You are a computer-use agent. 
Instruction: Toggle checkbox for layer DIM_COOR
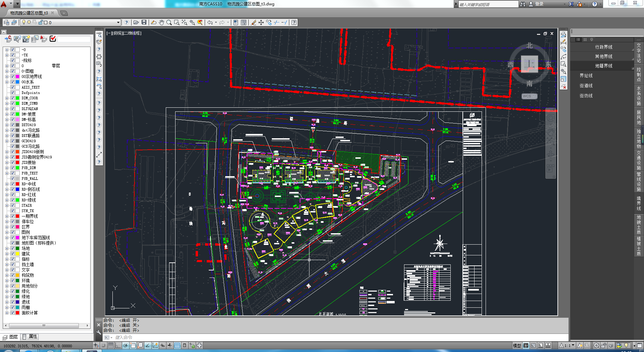[x=12, y=98]
